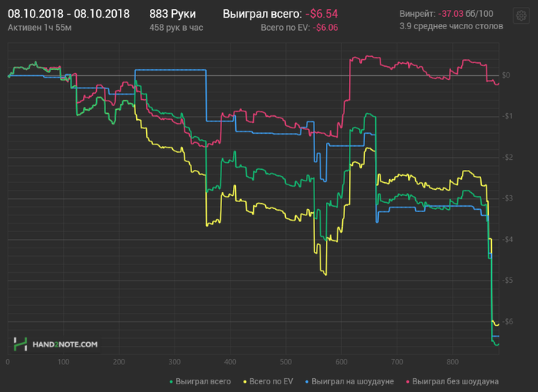Click the green dot for Выиграл всего
Image resolution: width=538 pixels, height=392 pixels.
pos(170,380)
